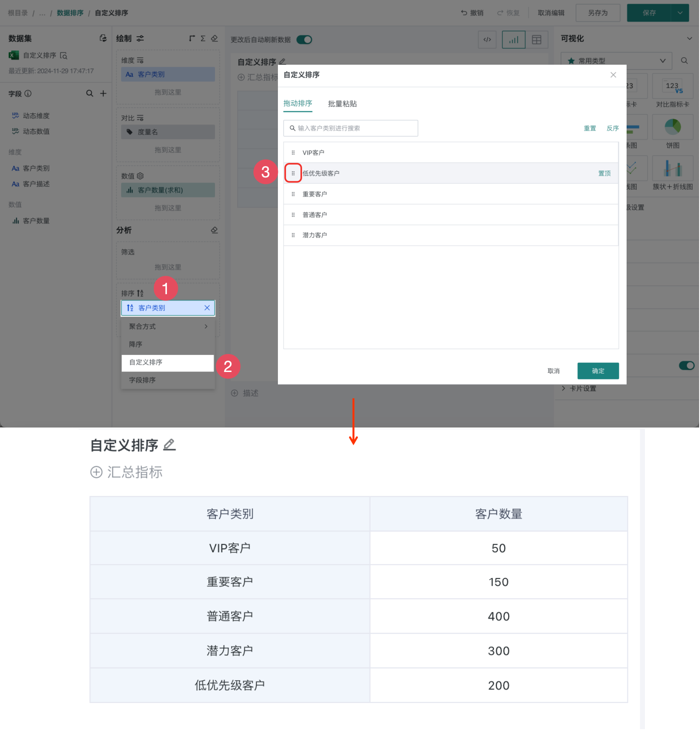This screenshot has height=730, width=700.
Task: Toggle the switch in visualization panel
Action: 686,365
